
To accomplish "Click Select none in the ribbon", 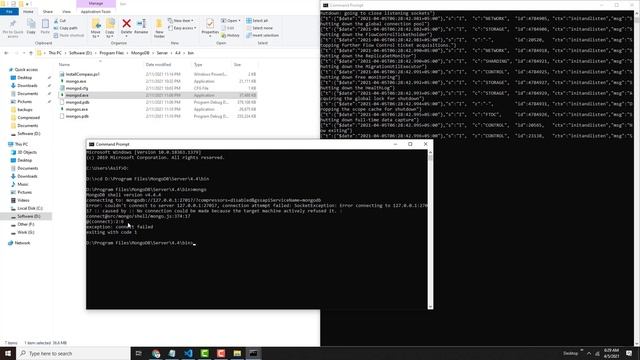I will pyautogui.click(x=259, y=28).
